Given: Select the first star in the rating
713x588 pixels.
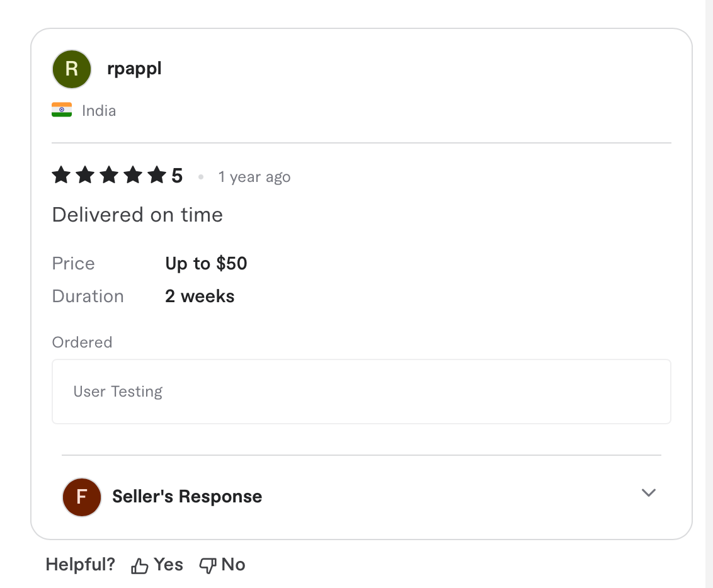Looking at the screenshot, I should (61, 176).
